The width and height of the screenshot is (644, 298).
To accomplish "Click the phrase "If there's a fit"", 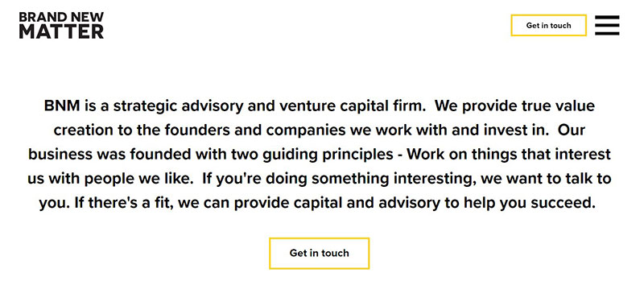I will [126, 203].
